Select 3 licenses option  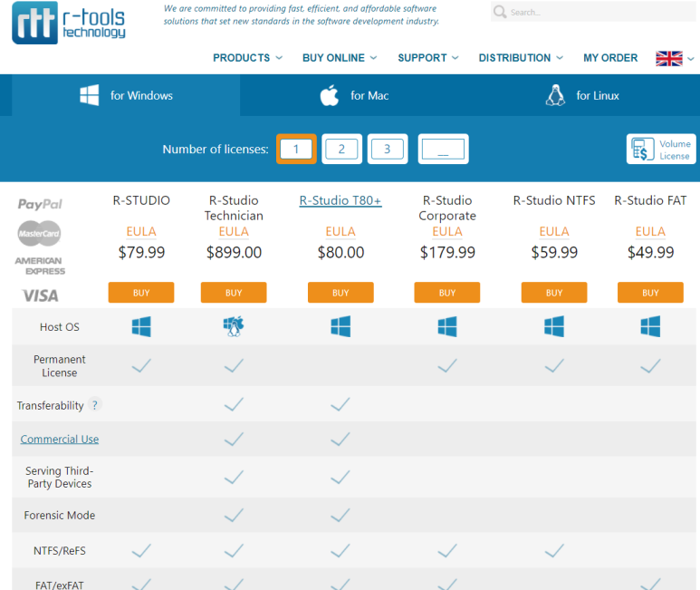[x=388, y=149]
